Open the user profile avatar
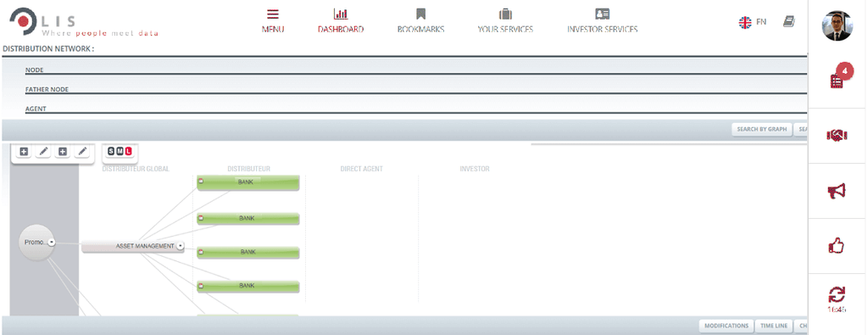This screenshot has height=335, width=868. coord(837,25)
